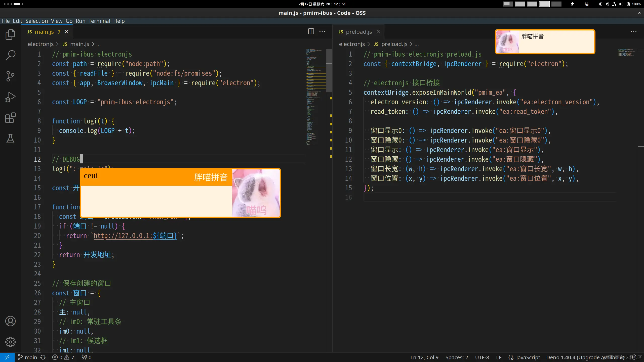Open more actions menu for preload.js editor
The image size is (644, 362).
tap(633, 31)
